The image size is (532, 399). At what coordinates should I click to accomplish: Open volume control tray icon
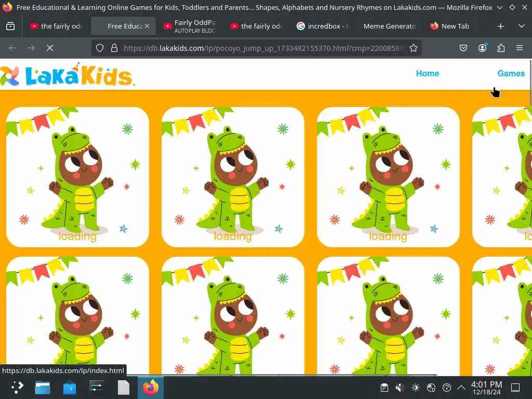[x=400, y=388]
